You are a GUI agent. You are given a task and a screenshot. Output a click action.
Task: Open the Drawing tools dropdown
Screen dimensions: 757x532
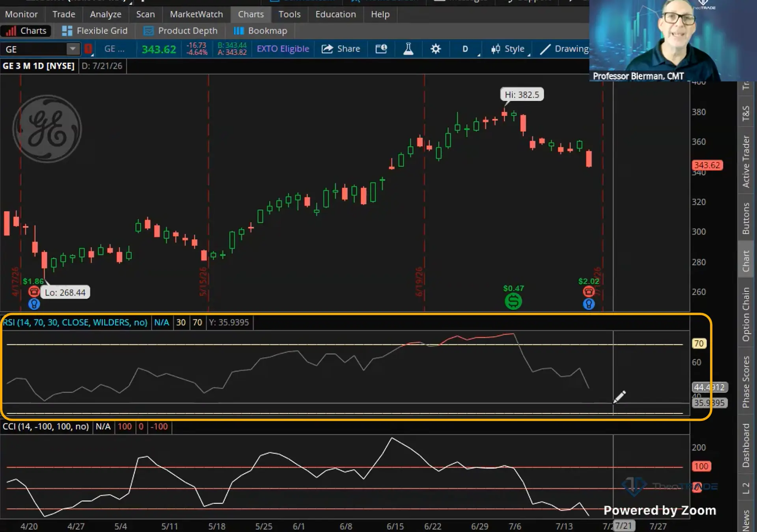[x=564, y=49]
